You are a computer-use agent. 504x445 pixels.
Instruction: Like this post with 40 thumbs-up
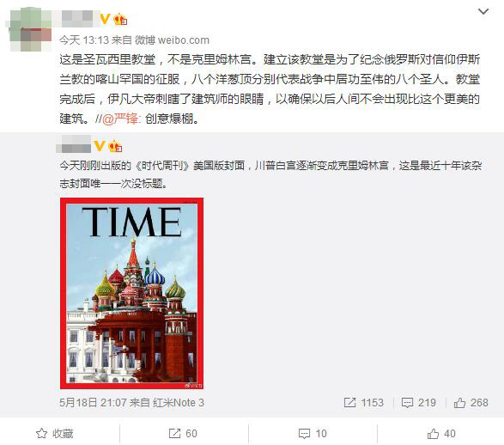tap(441, 434)
